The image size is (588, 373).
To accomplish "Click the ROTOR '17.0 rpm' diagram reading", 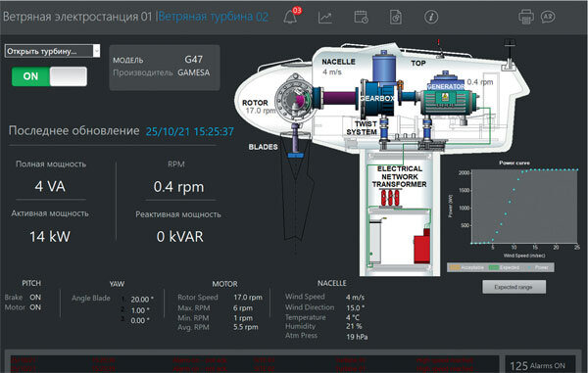I will [261, 111].
